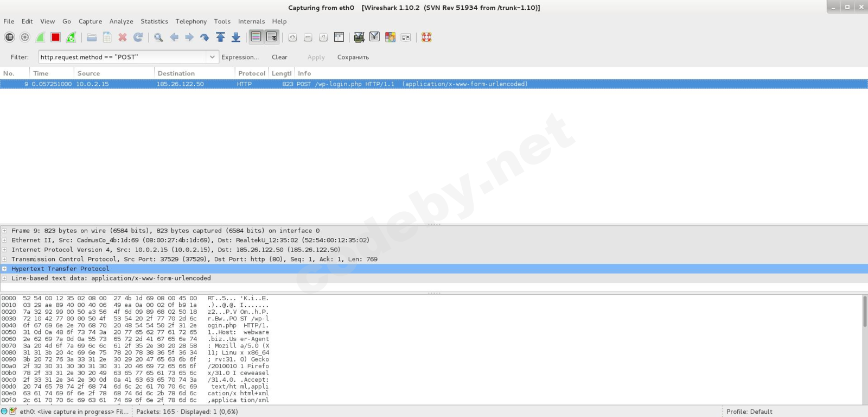Restart the running live capture
The height and width of the screenshot is (417, 868).
(71, 37)
